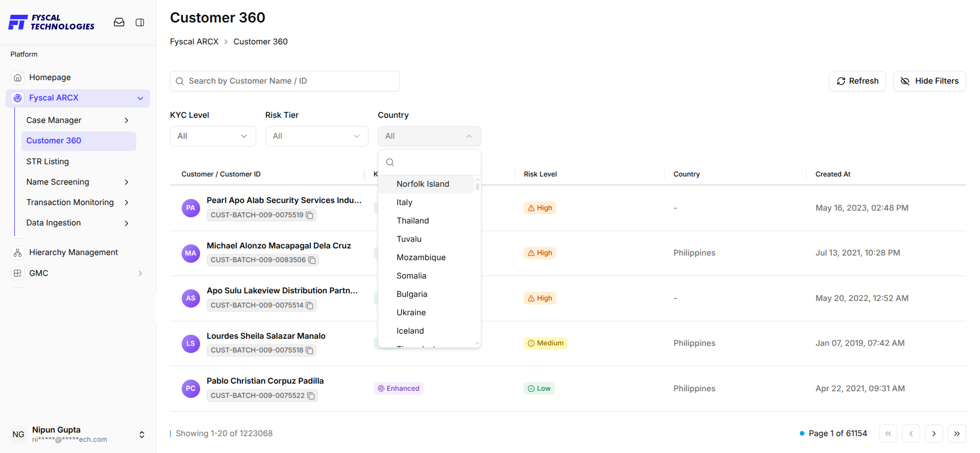The image size is (980, 453).
Task: Go to the first page with double-left arrow
Action: click(888, 434)
